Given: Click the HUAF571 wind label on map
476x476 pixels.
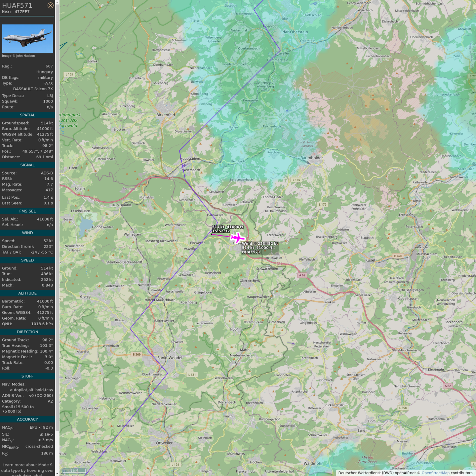Looking at the screenshot, I should pyautogui.click(x=260, y=248).
